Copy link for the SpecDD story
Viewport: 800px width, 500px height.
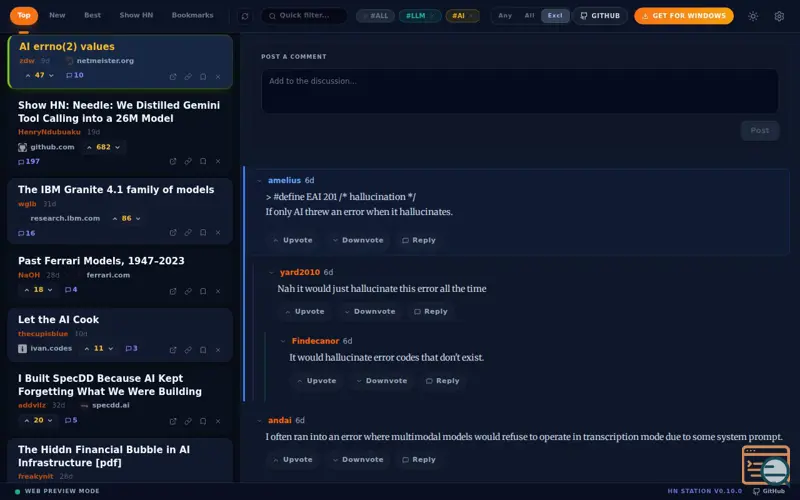(x=188, y=421)
